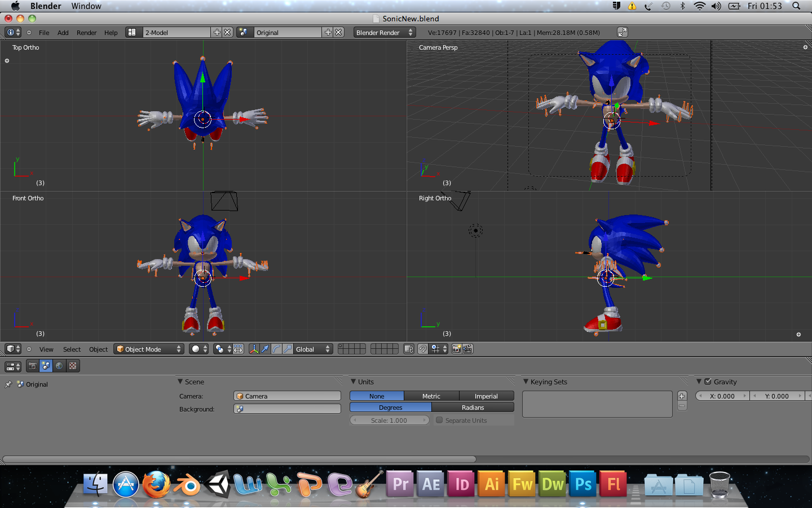This screenshot has height=508, width=812.
Task: Open the Add menu
Action: click(x=63, y=32)
